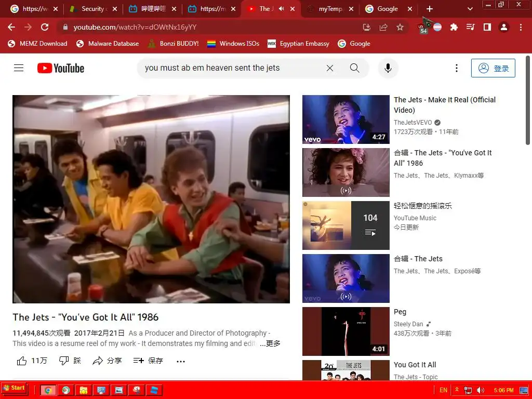
Task: Save the video with 保存
Action: [148, 361]
